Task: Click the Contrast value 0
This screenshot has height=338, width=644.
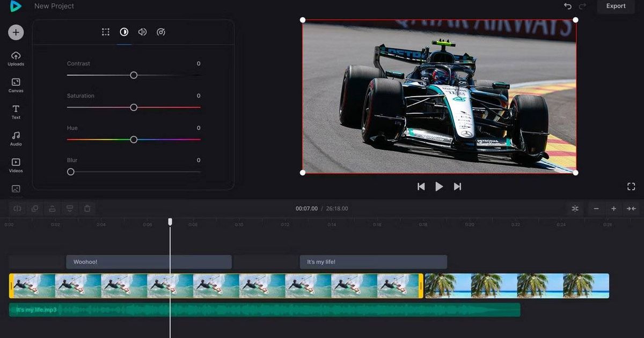Action: pyautogui.click(x=199, y=63)
